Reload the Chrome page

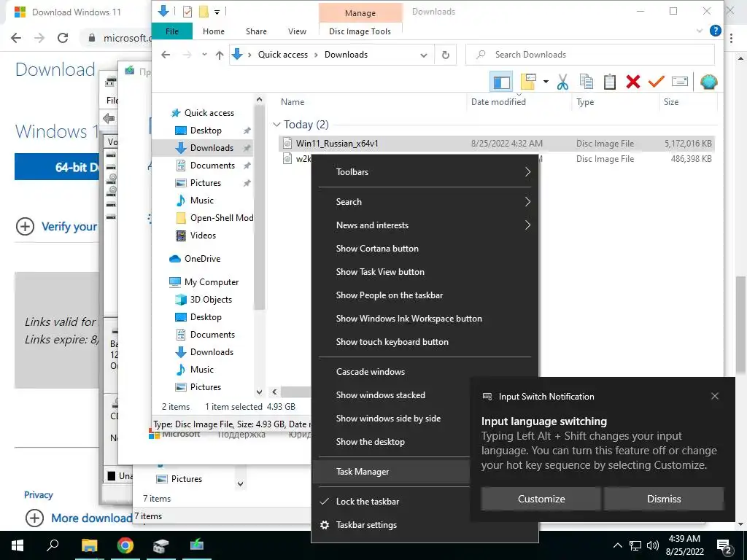click(63, 38)
